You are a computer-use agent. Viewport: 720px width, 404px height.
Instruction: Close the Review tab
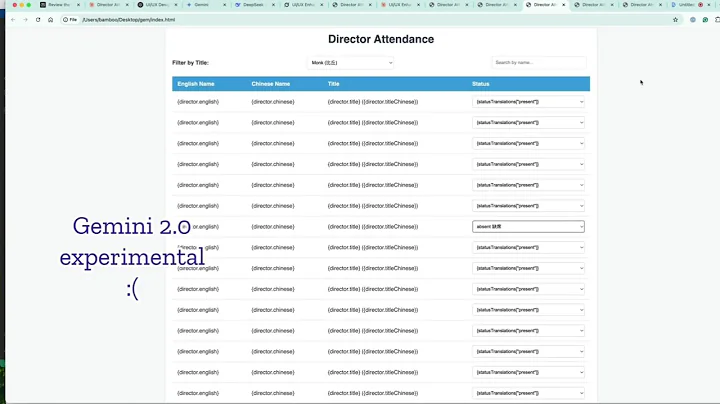pyautogui.click(x=78, y=5)
